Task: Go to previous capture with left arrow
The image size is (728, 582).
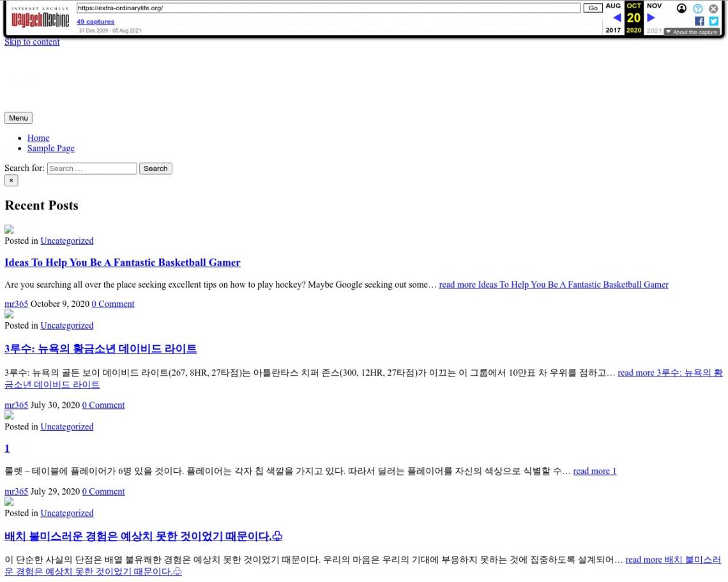Action: [x=617, y=18]
